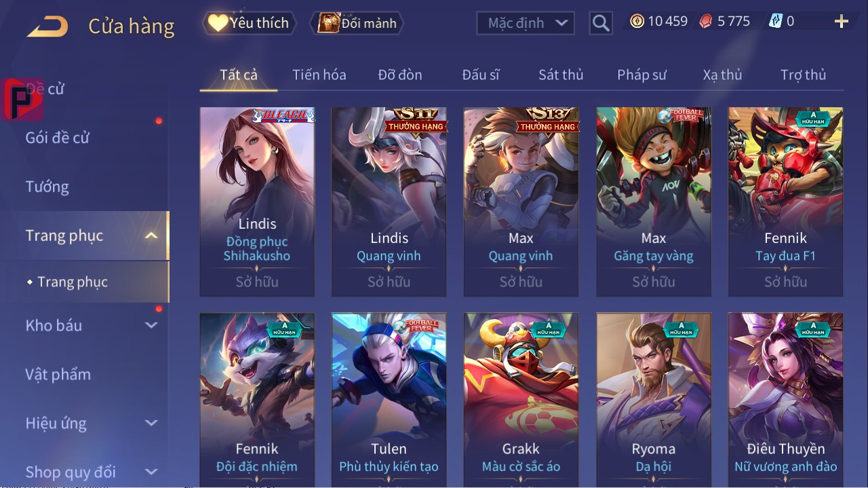The height and width of the screenshot is (488, 868).
Task: Switch to the Pháp sư tab
Action: click(x=642, y=75)
